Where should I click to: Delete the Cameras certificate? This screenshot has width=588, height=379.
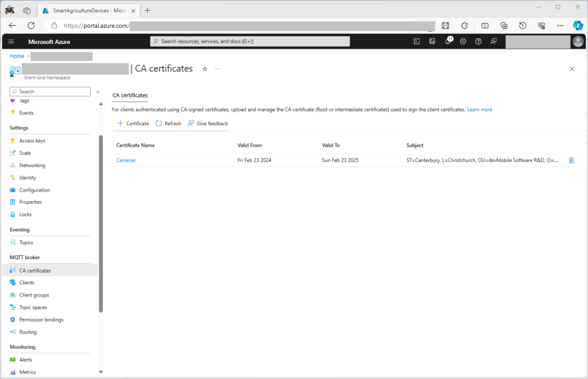[571, 160]
